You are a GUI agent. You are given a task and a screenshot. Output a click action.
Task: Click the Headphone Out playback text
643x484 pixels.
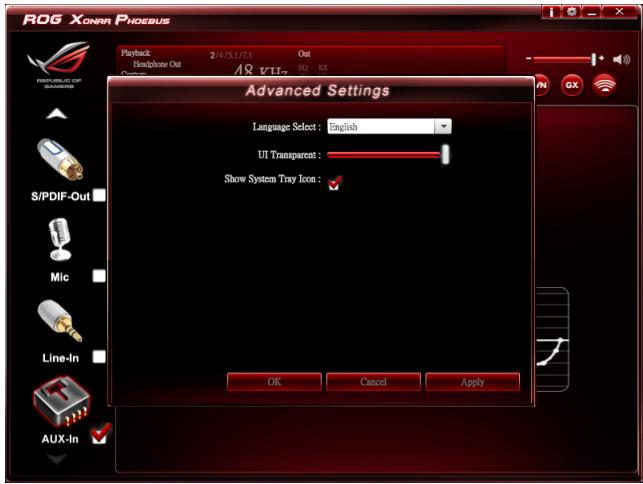(x=157, y=64)
